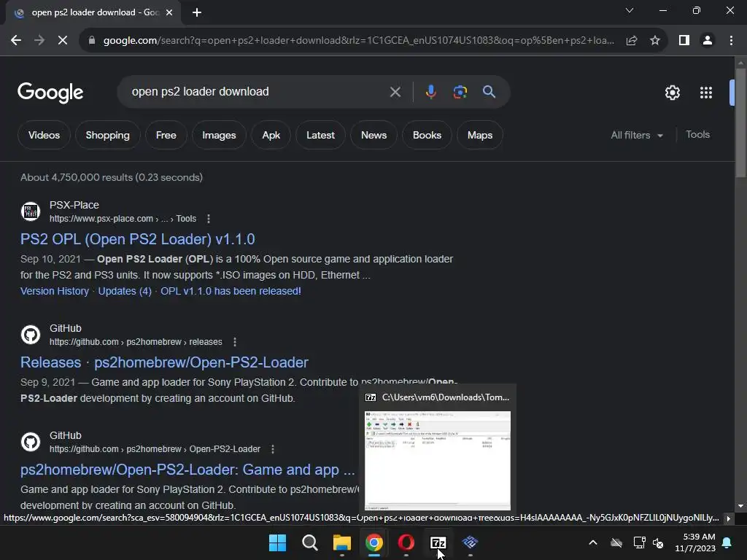Screen dimensions: 747x560
Task: Switch to News results
Action: 373,135
